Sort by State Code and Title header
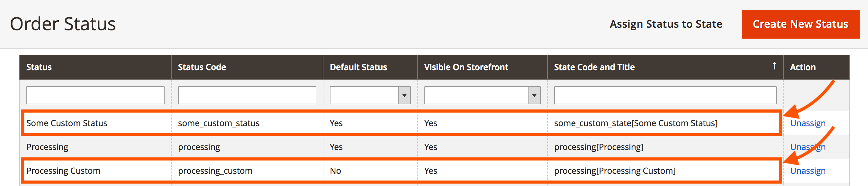 pos(594,67)
